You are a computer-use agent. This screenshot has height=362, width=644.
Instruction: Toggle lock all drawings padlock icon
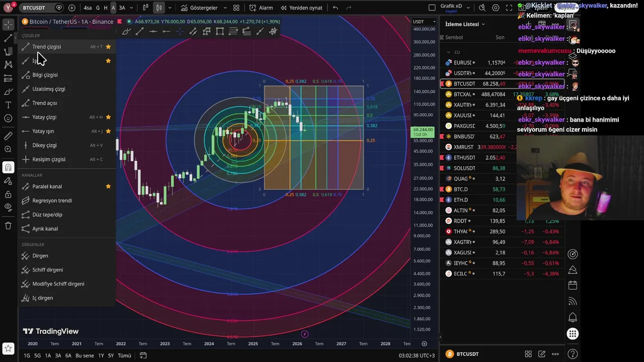(x=8, y=194)
